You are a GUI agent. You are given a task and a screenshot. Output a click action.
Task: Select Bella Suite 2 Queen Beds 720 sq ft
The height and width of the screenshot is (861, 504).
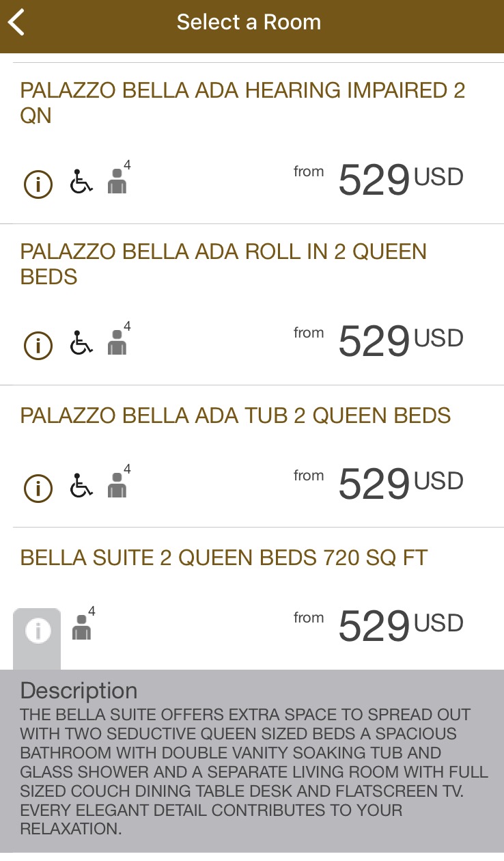coord(224,558)
